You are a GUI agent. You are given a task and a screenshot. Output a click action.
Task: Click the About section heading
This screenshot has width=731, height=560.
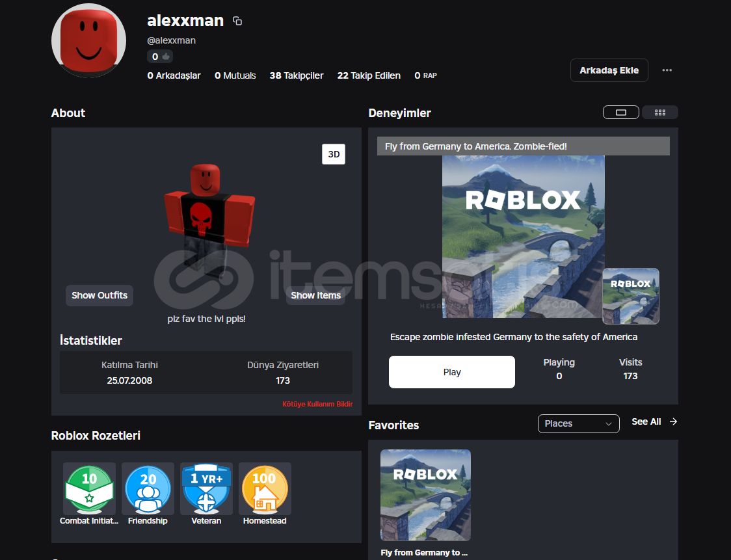(x=68, y=113)
